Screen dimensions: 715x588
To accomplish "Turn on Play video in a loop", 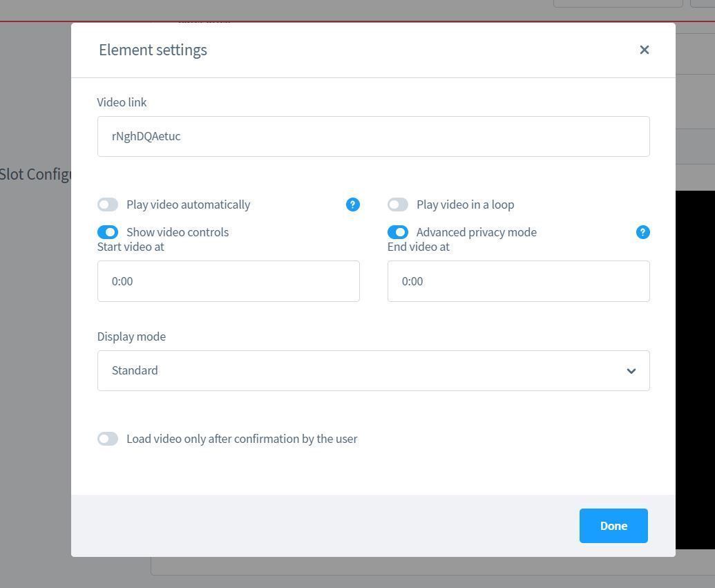I will pos(398,205).
